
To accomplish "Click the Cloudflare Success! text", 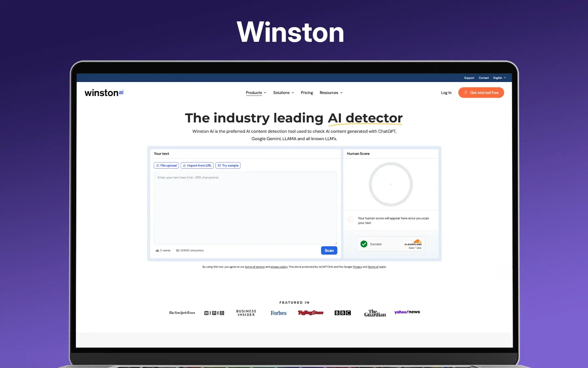I will (x=376, y=244).
